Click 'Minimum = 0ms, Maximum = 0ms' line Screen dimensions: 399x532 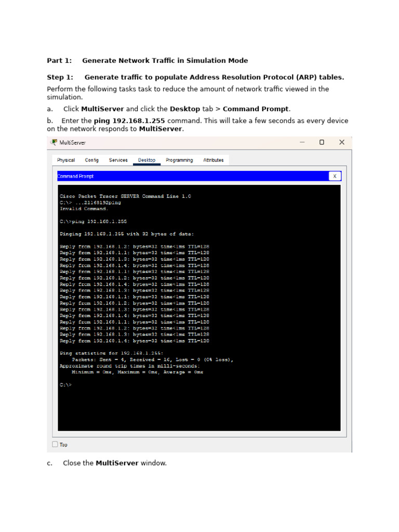[137, 372]
